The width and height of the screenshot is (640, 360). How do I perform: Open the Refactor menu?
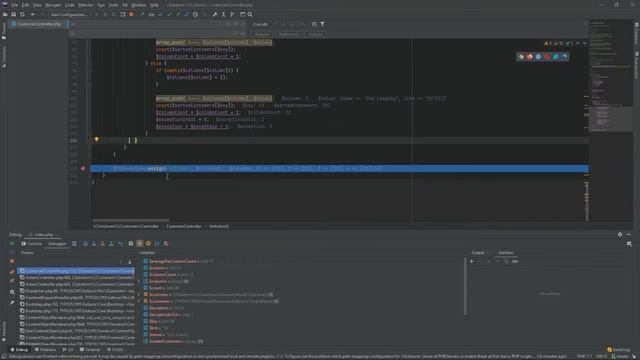pos(86,5)
